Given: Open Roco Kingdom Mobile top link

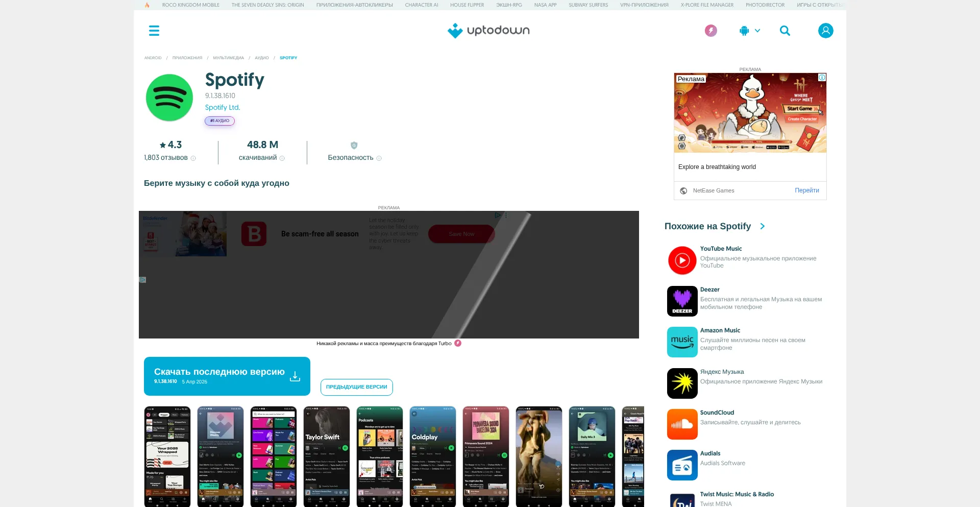Looking at the screenshot, I should pyautogui.click(x=191, y=5).
